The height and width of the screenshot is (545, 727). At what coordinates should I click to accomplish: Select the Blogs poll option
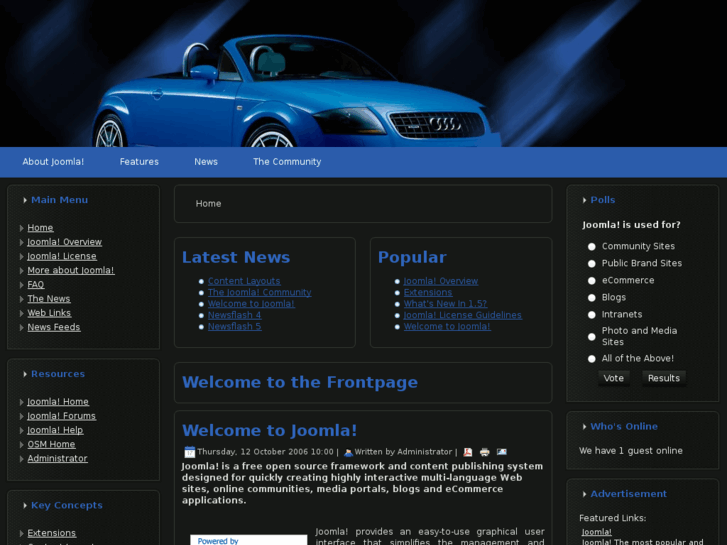(592, 298)
